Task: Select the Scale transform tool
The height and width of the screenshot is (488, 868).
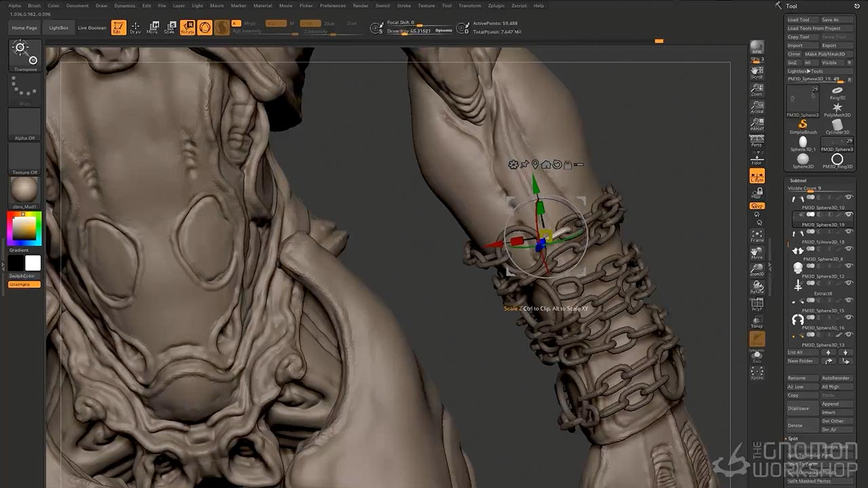Action: pyautogui.click(x=170, y=28)
